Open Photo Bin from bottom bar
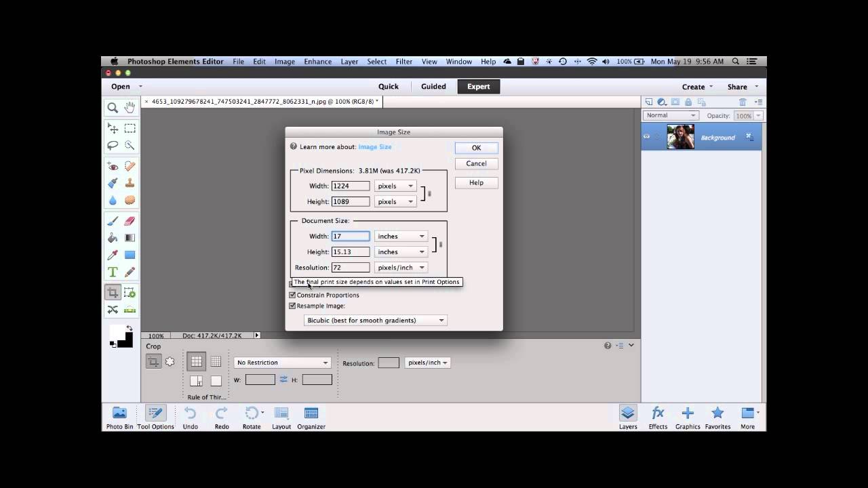This screenshot has width=868, height=488. coord(119,418)
